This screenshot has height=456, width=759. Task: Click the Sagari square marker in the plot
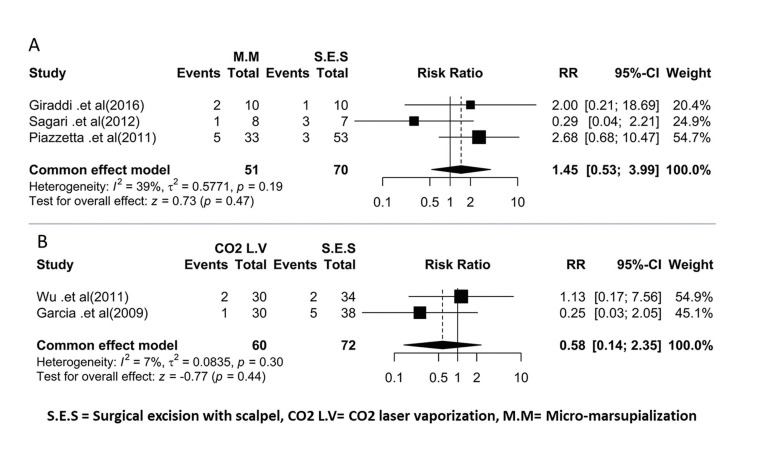click(414, 120)
